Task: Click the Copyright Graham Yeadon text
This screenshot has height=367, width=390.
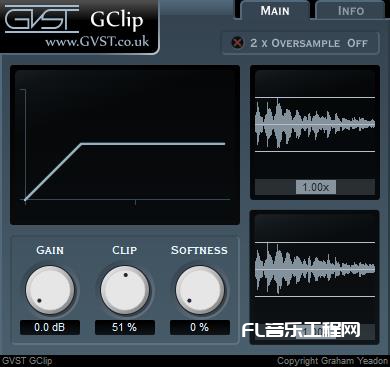Action: pyautogui.click(x=332, y=361)
